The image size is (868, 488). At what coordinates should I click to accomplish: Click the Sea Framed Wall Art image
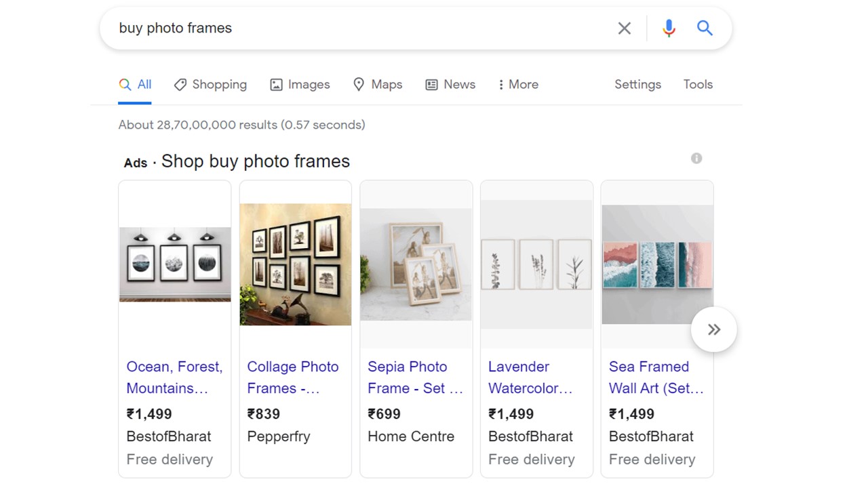[657, 264]
